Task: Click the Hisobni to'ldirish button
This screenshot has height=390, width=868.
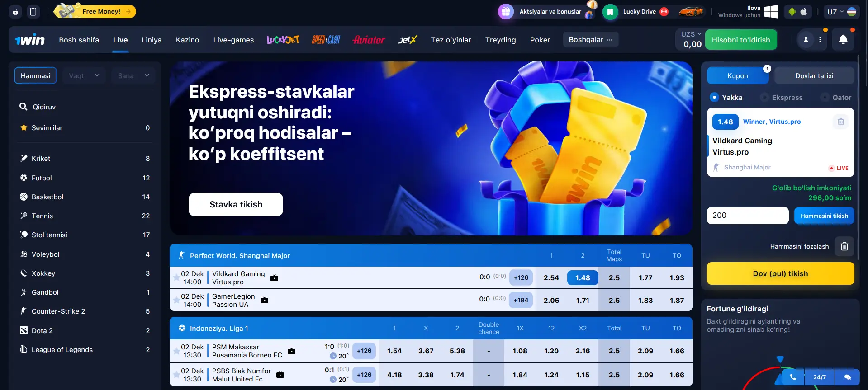Action: point(741,40)
